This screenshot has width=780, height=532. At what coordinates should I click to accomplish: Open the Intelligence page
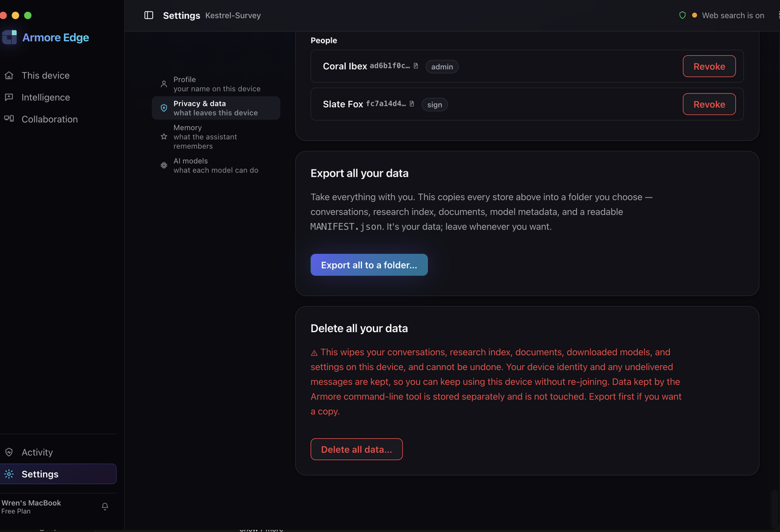(x=58, y=97)
